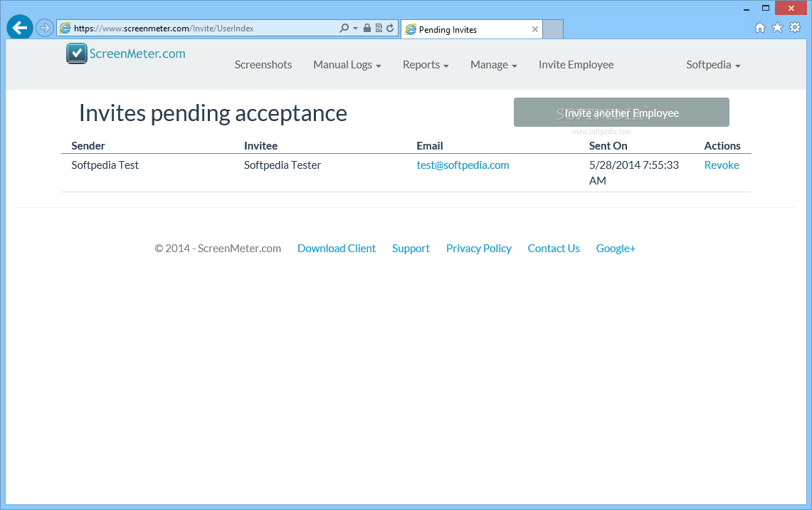Click the Email column header
This screenshot has height=510, width=812.
click(x=430, y=145)
